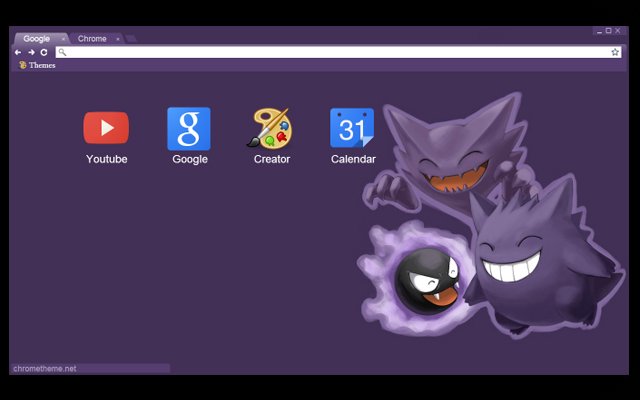Launch the Creator paint palette icon
The image size is (640, 400).
270,128
